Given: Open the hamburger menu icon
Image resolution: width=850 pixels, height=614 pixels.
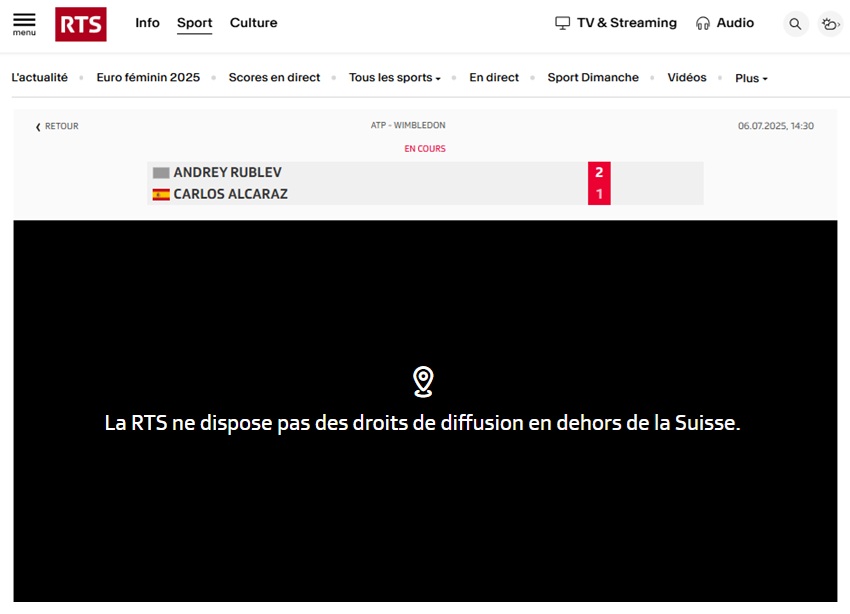Looking at the screenshot, I should tap(24, 22).
